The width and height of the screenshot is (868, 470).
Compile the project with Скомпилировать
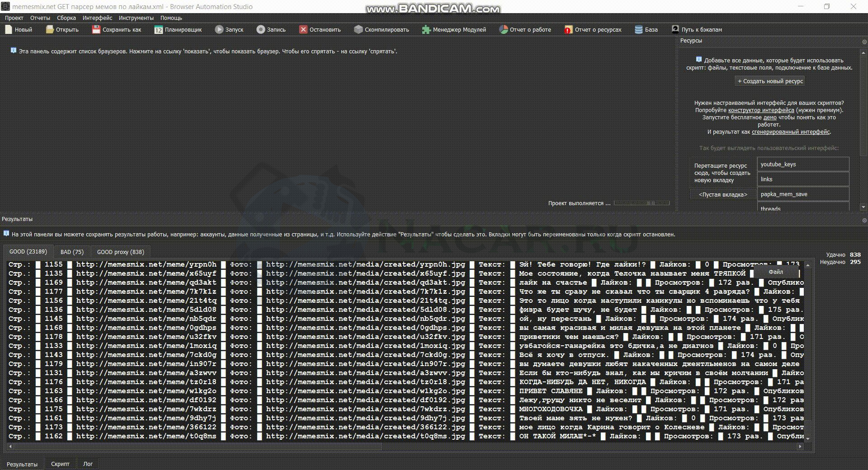382,29
